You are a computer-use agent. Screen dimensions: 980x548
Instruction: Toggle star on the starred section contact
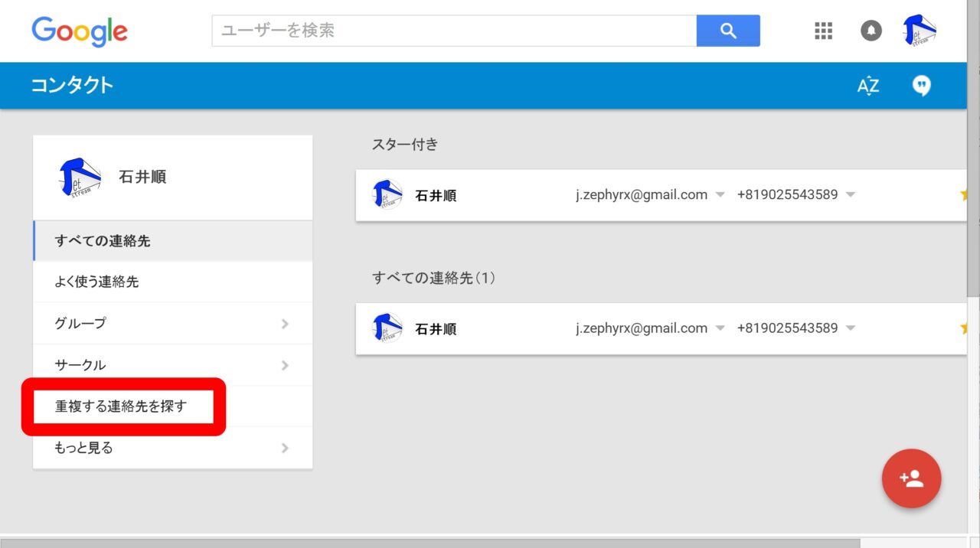962,195
